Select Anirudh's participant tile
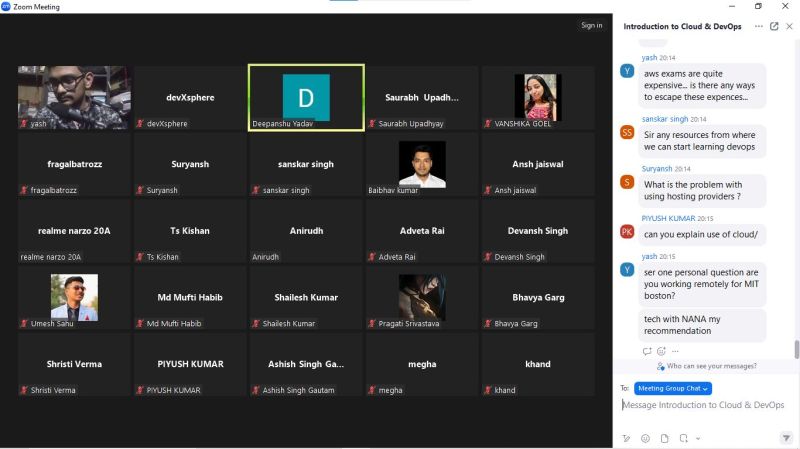 click(x=306, y=231)
